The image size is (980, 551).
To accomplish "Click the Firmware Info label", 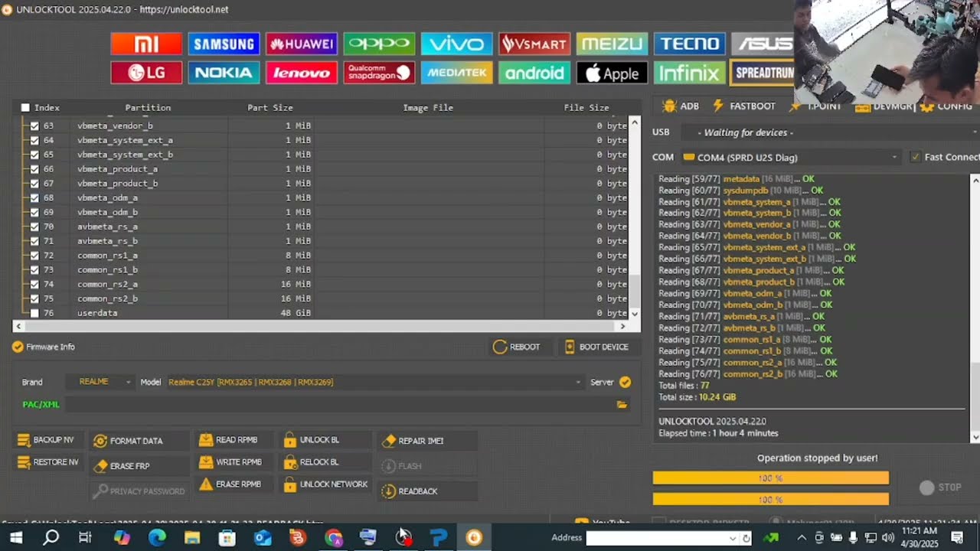I will point(51,347).
